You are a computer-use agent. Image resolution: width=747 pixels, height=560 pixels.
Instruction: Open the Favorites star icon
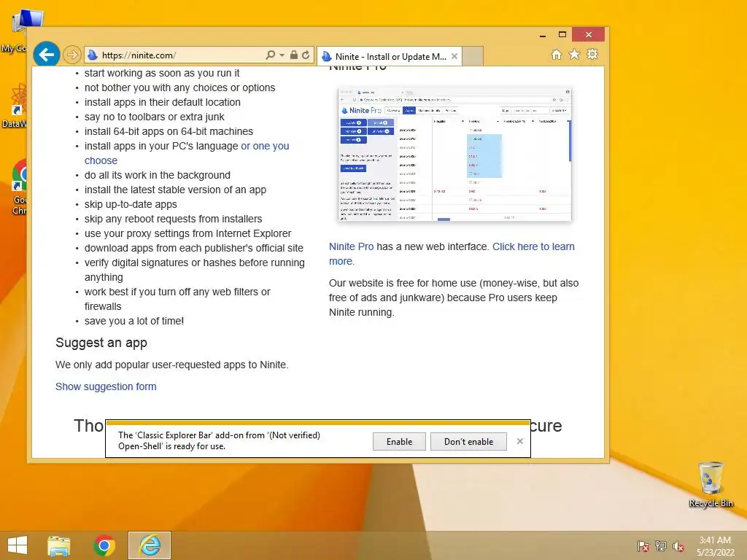tap(575, 55)
